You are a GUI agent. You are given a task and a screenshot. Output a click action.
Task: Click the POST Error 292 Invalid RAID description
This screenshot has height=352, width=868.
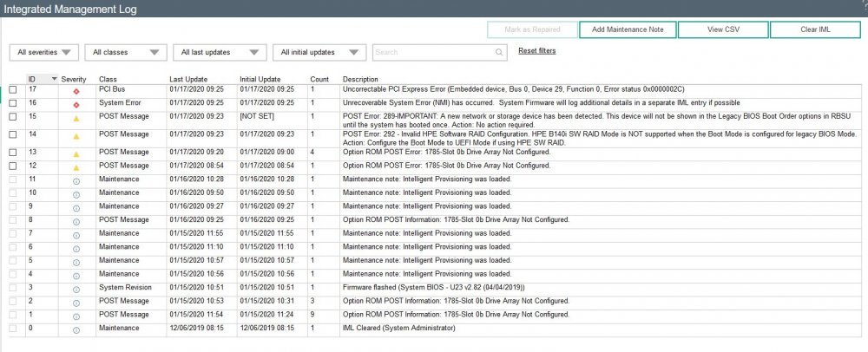point(600,138)
